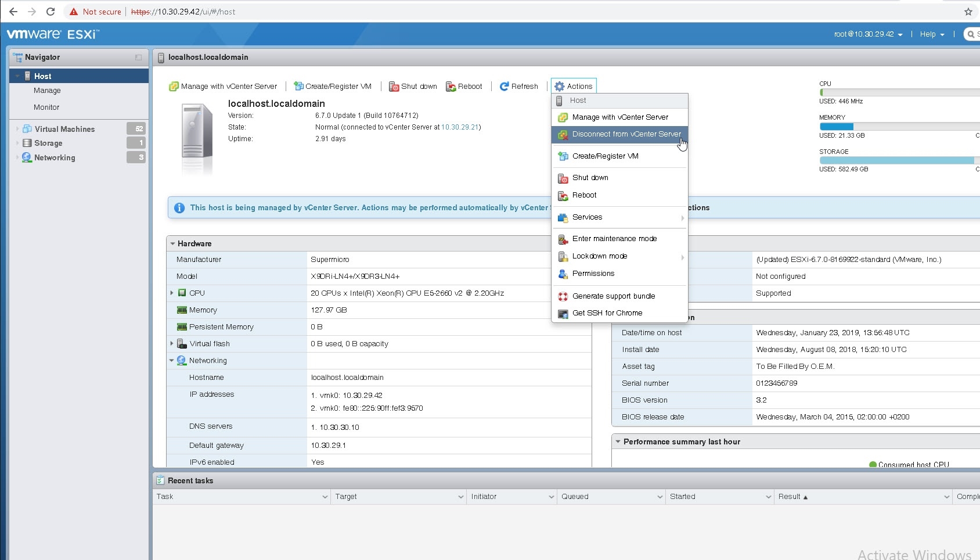Open the root user dropdown

(x=868, y=34)
